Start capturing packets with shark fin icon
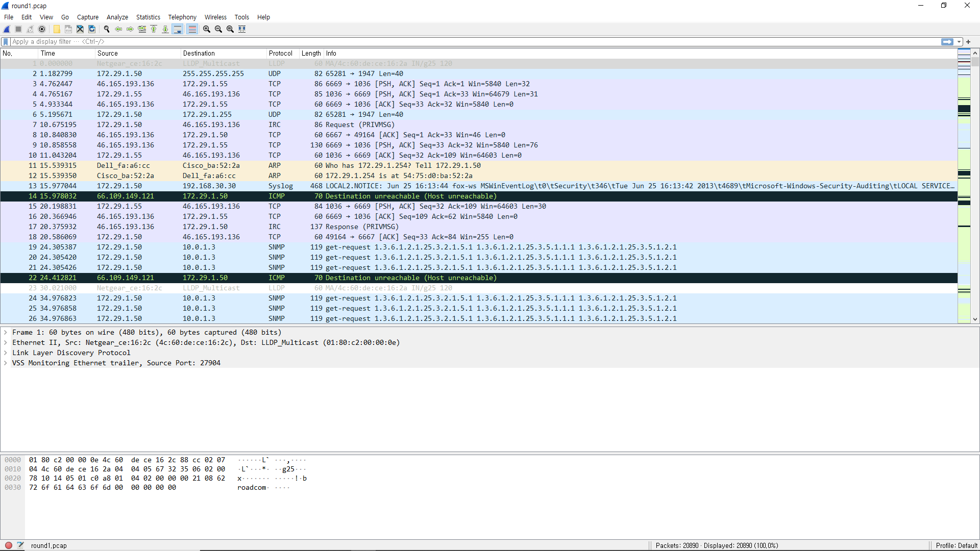This screenshot has width=980, height=551. tap(7, 29)
